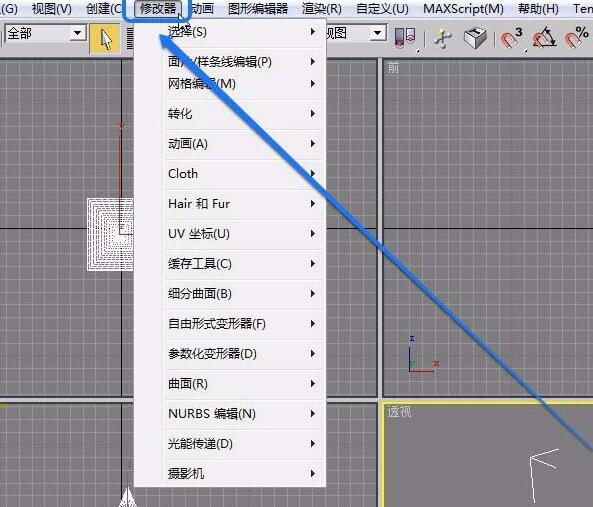The height and width of the screenshot is (507, 593).
Task: Click the 前 viewport label
Action: coord(393,68)
